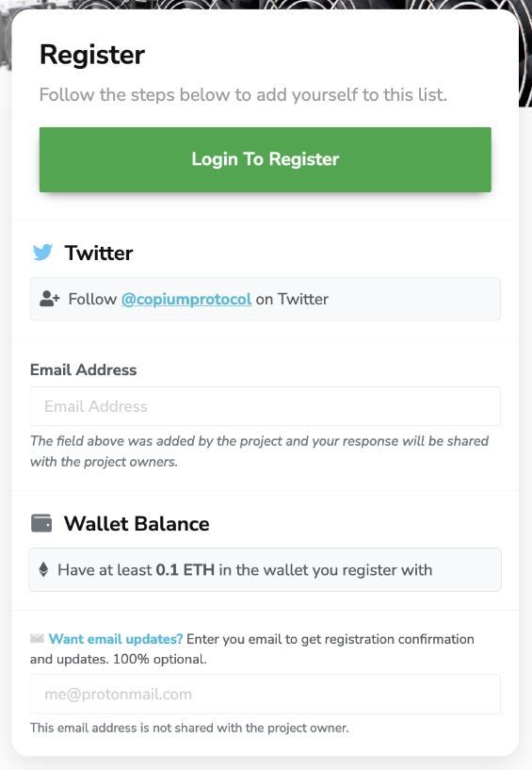532x770 pixels.
Task: Click the Want email updates? link
Action: 116,639
